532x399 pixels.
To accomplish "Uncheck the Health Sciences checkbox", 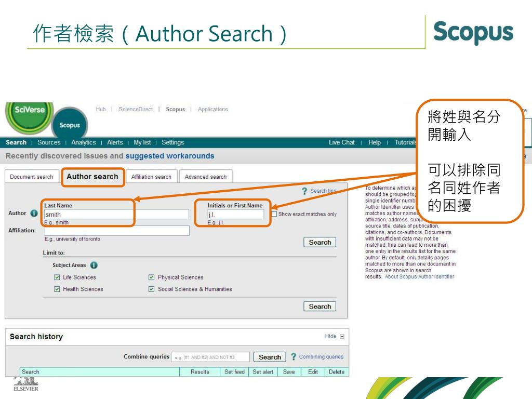I will tap(57, 289).
